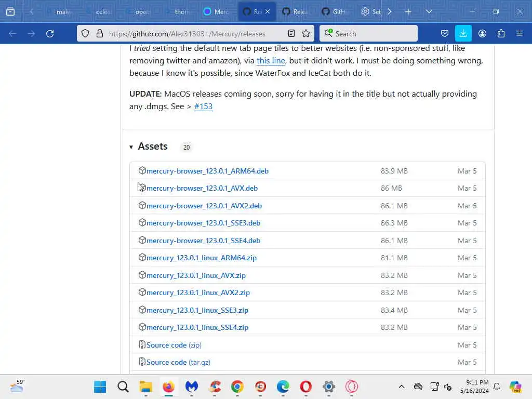The height and width of the screenshot is (399, 532).
Task: Open the weather widget showing 59°
Action: click(17, 386)
